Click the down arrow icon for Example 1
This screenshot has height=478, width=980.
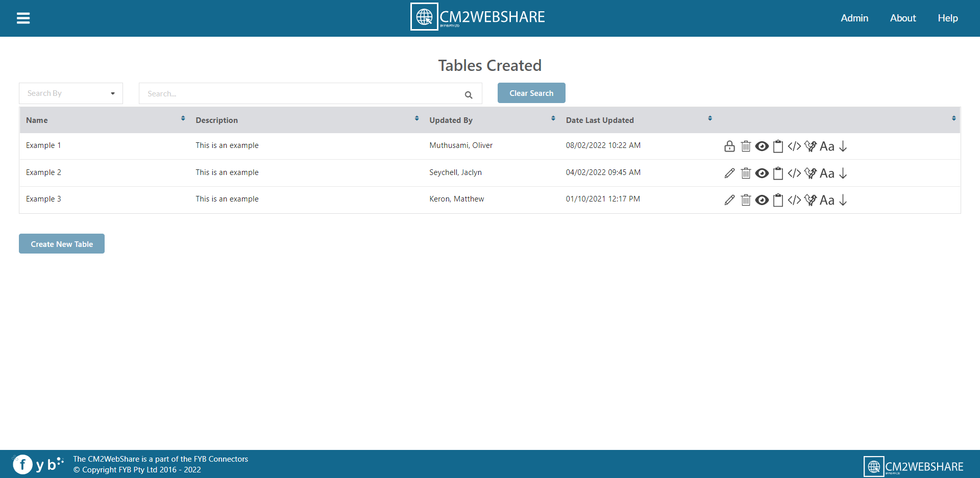click(x=843, y=146)
